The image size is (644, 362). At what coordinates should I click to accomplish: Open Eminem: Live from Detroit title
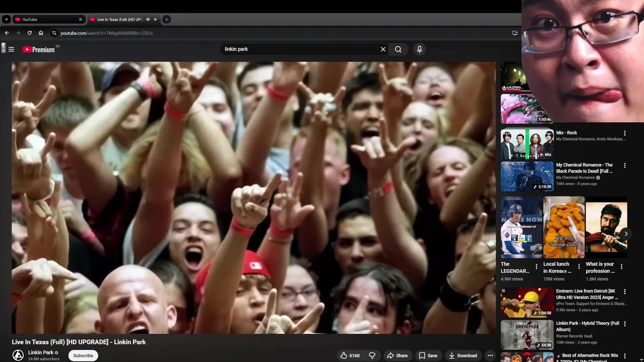[587, 294]
